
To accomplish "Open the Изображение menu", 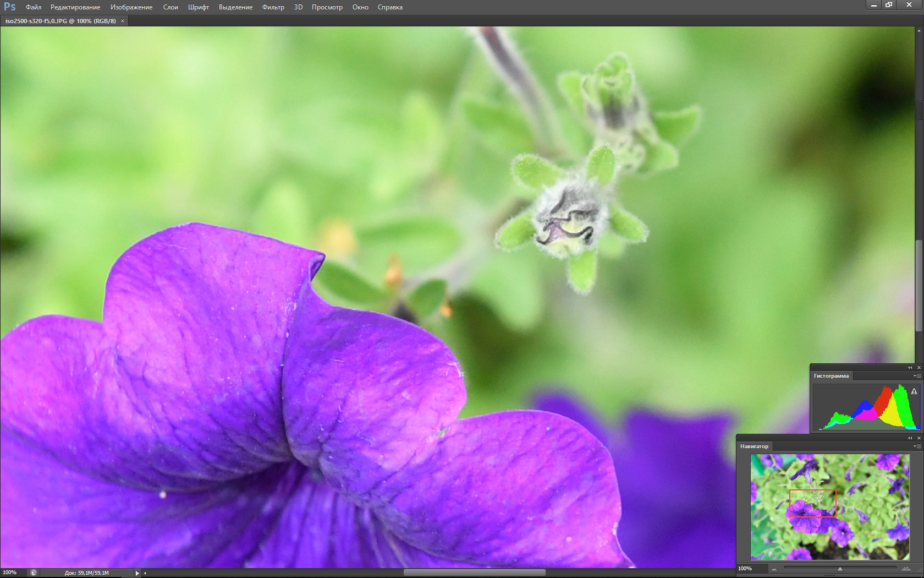I will pos(131,7).
